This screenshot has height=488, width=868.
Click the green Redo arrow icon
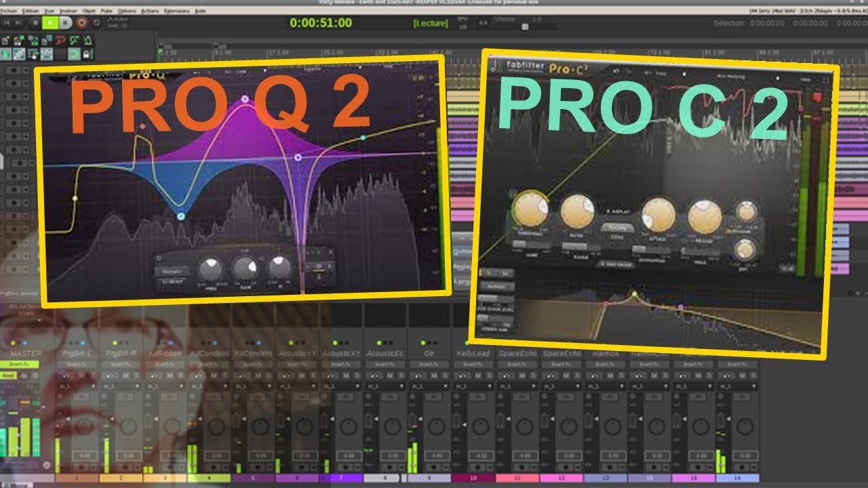[x=74, y=41]
